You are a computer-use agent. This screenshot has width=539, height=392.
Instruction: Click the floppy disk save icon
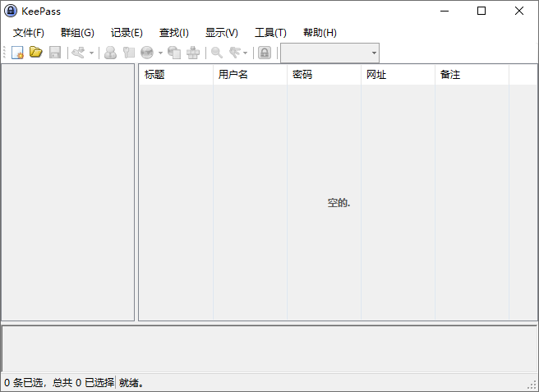55,53
